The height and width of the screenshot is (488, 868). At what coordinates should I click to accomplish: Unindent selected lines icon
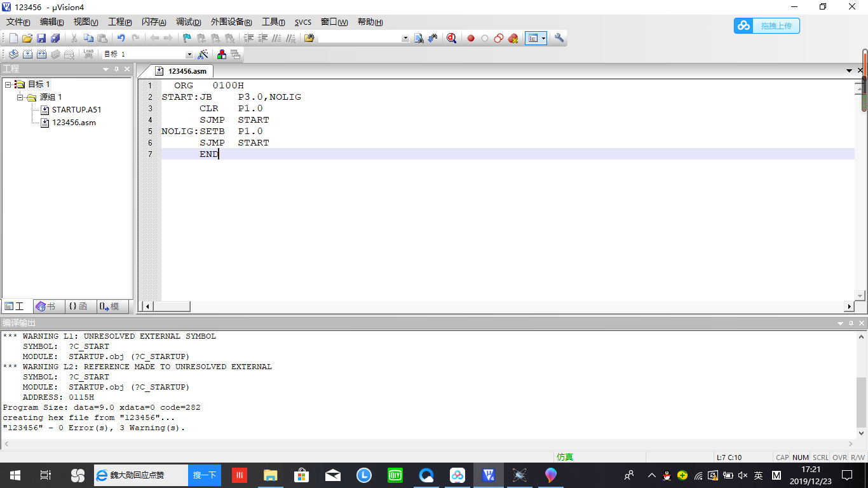(x=262, y=38)
